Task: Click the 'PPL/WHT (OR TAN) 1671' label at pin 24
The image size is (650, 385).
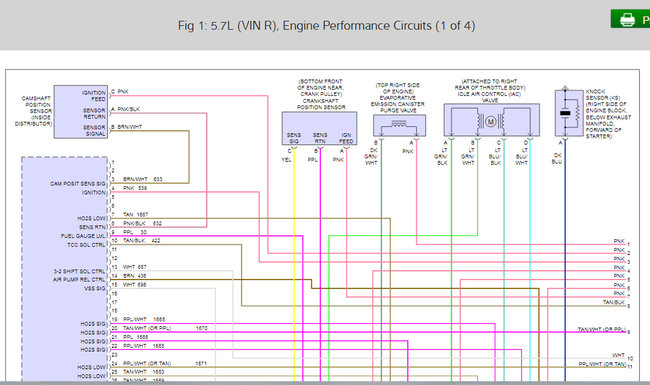Action: pos(165,364)
